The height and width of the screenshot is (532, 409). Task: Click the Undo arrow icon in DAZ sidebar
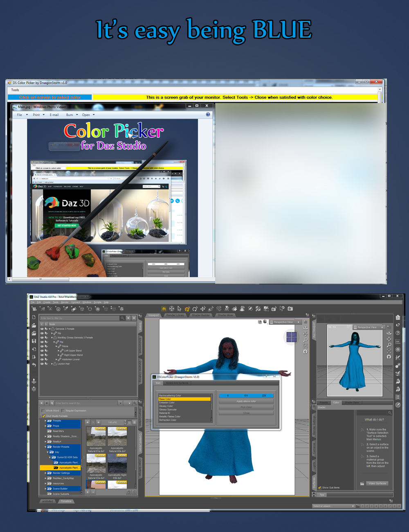(x=34, y=365)
